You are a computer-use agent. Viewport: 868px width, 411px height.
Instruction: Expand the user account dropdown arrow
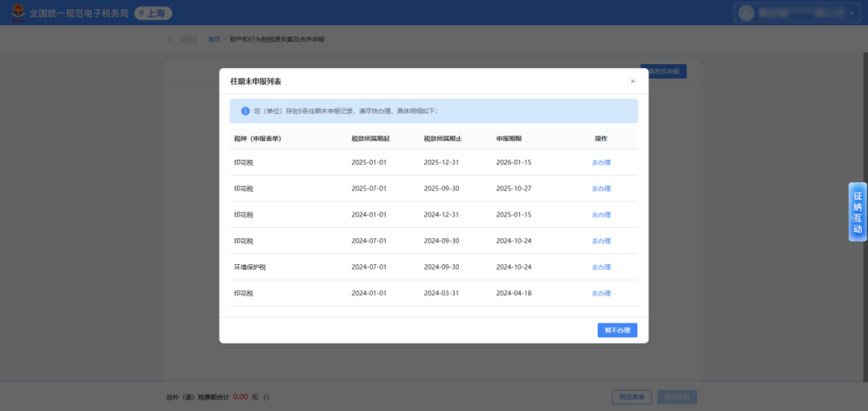point(851,14)
